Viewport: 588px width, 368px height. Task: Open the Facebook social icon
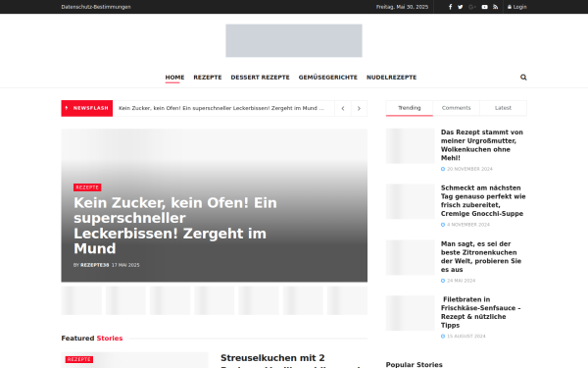(x=450, y=7)
